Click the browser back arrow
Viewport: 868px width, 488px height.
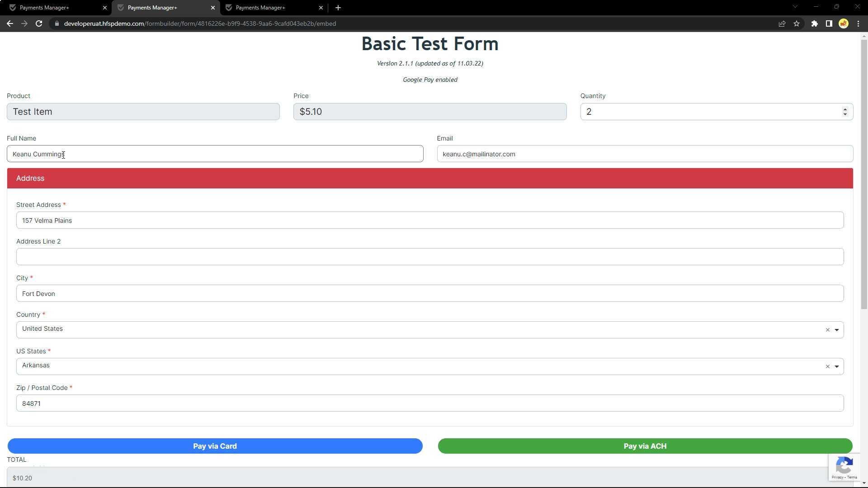(x=10, y=23)
